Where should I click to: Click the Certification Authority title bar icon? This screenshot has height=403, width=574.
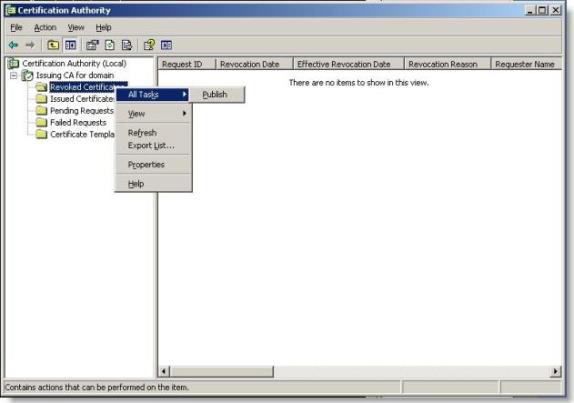click(x=11, y=10)
